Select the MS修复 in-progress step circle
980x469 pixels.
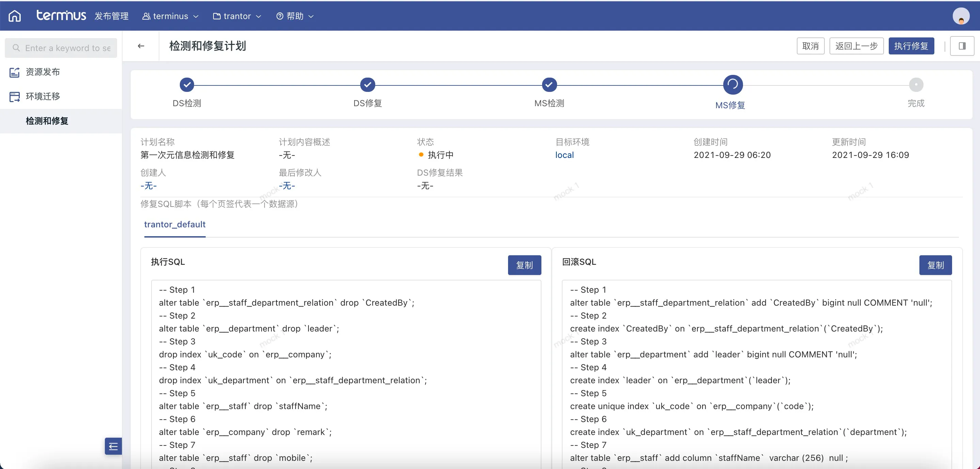pos(733,84)
